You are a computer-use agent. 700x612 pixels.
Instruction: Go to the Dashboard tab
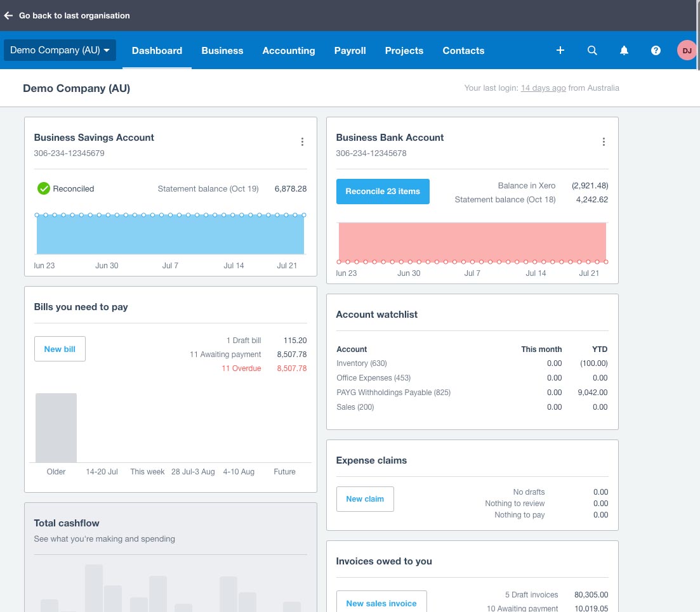click(157, 51)
